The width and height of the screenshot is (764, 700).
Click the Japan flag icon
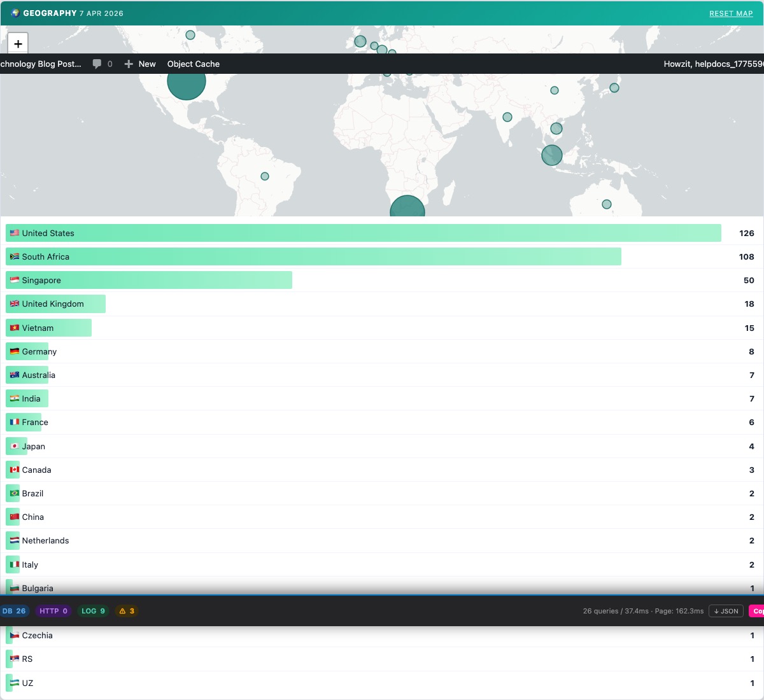coord(15,446)
